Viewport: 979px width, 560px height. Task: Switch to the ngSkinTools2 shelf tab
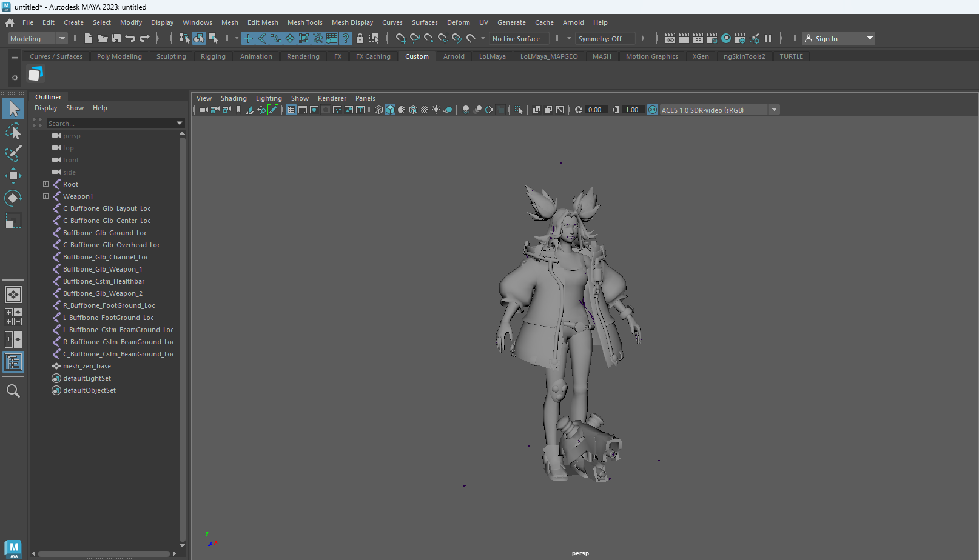pyautogui.click(x=744, y=56)
